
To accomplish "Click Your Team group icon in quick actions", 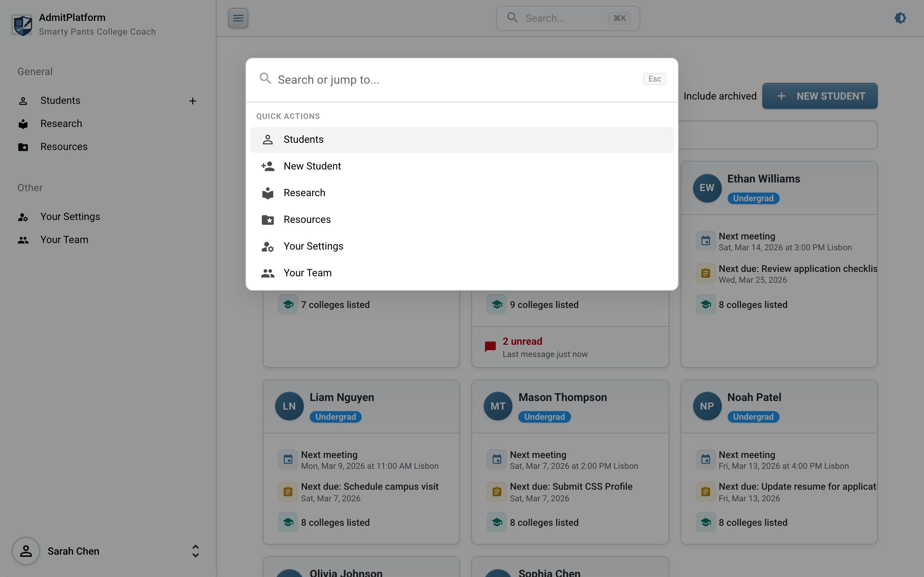I will (268, 273).
